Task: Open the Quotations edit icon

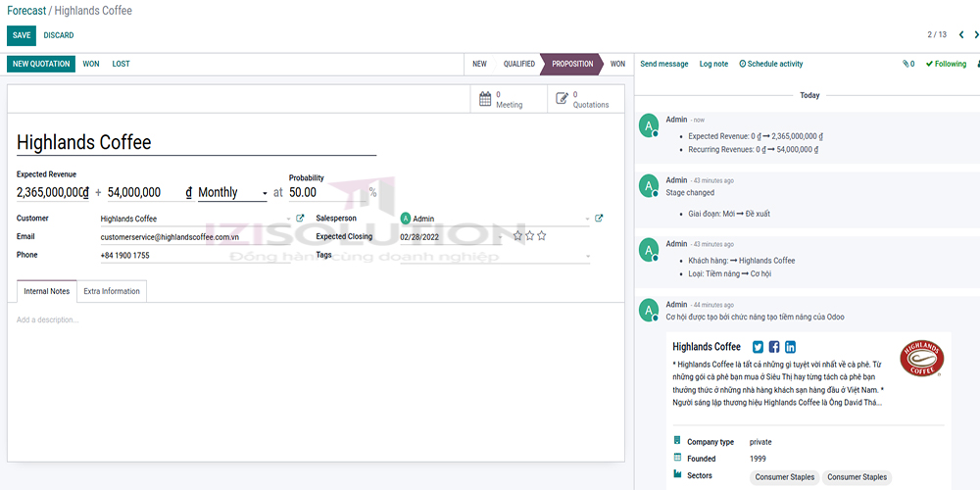Action: tap(562, 99)
